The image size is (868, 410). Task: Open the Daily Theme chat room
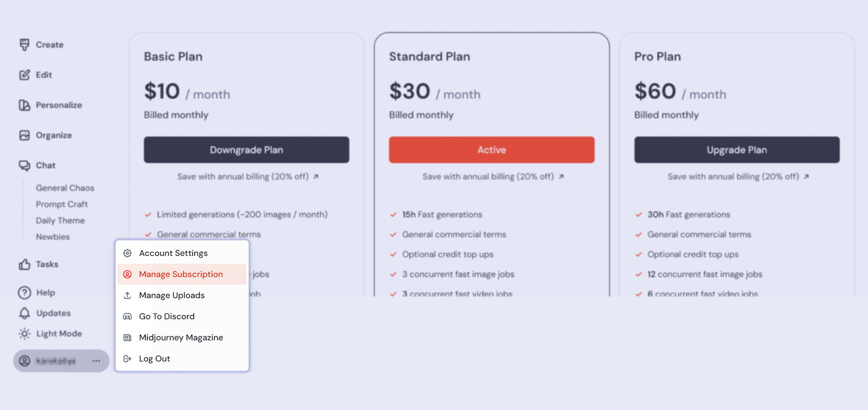pyautogui.click(x=60, y=220)
